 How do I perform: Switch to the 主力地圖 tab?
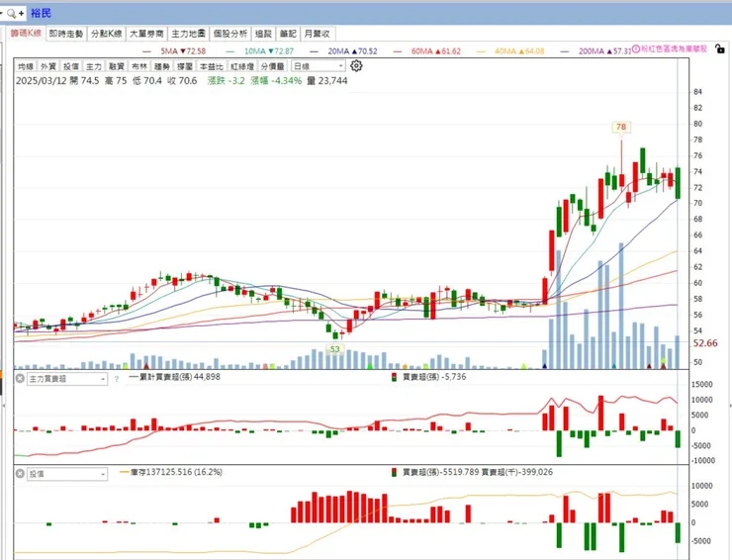coord(188,34)
